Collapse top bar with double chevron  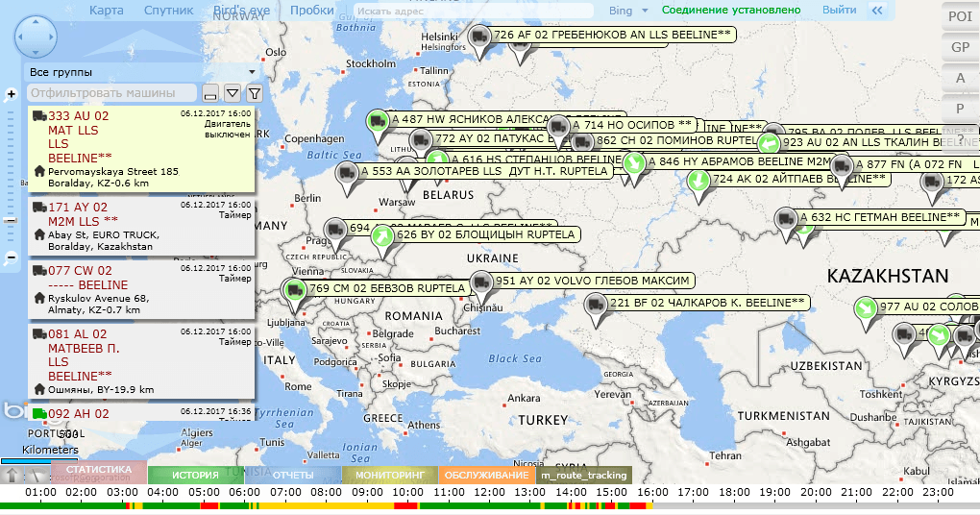[877, 10]
